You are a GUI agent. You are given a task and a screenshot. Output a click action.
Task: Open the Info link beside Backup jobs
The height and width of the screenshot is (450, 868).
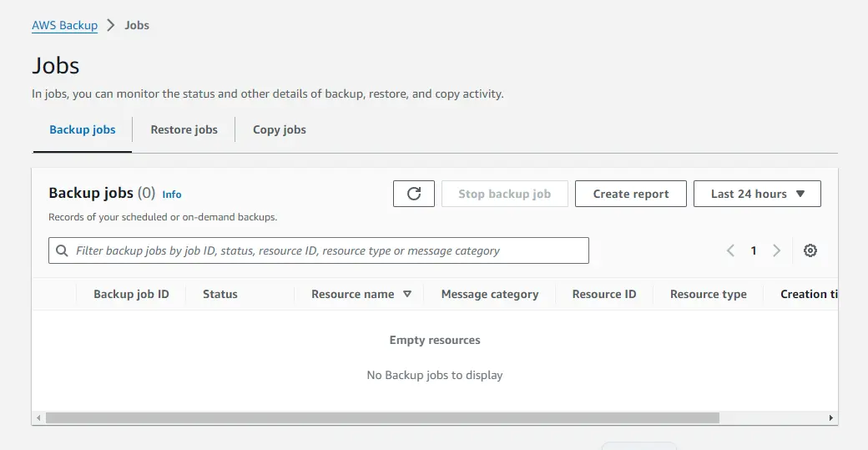click(172, 195)
